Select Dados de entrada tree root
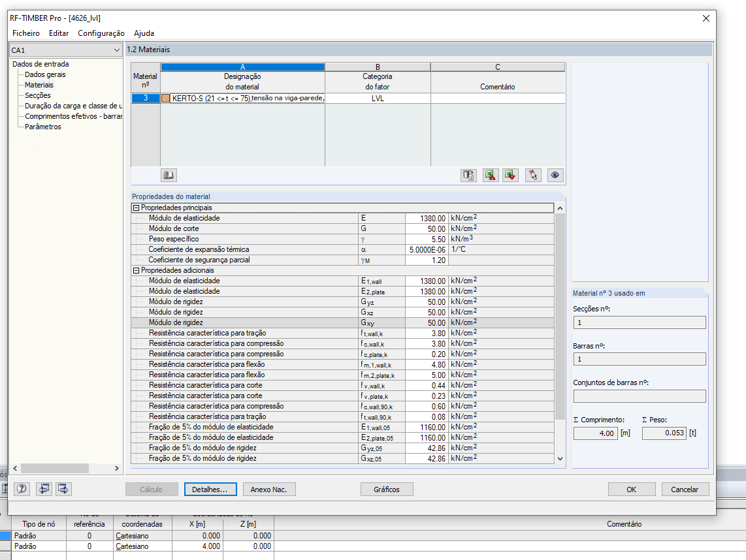The width and height of the screenshot is (746, 560). coord(41,64)
